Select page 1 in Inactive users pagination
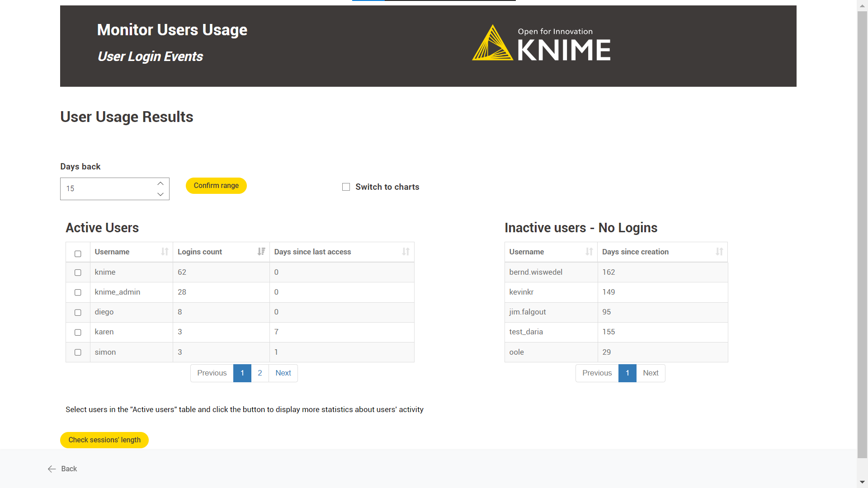Screen dimensions: 868x488 627,373
